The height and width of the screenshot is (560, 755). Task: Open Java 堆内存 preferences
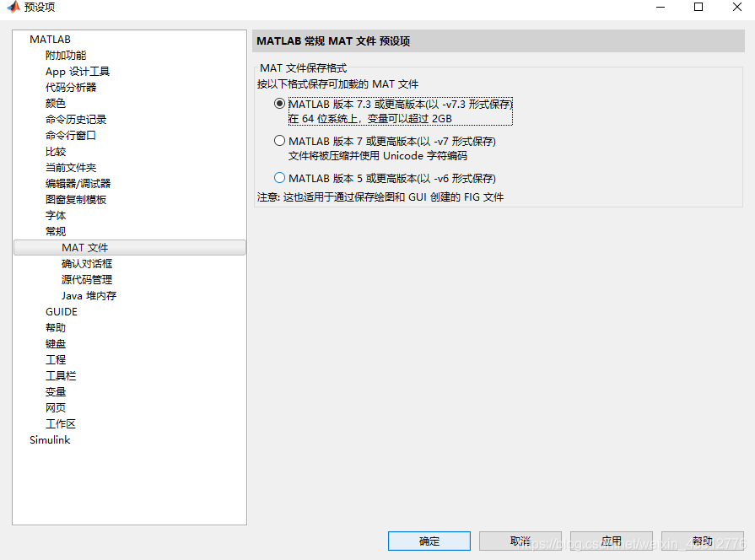[89, 296]
